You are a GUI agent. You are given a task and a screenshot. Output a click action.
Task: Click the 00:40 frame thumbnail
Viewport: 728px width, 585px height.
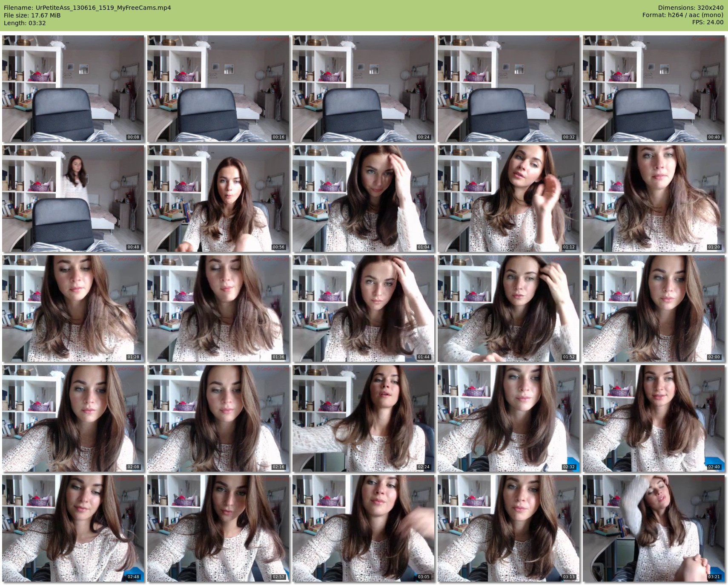pyautogui.click(x=653, y=89)
